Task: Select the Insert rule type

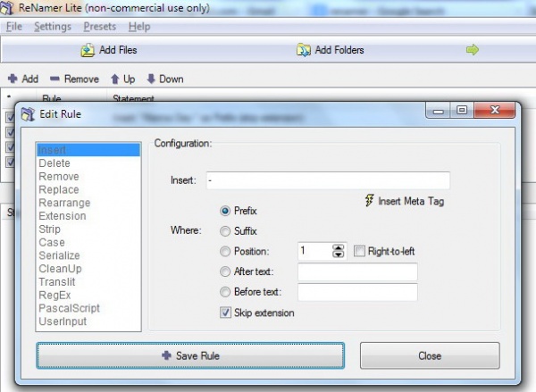Action: [88, 150]
